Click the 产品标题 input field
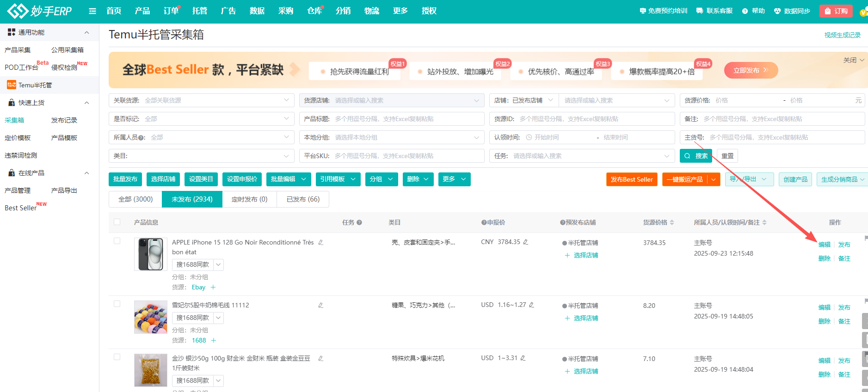 click(x=391, y=119)
